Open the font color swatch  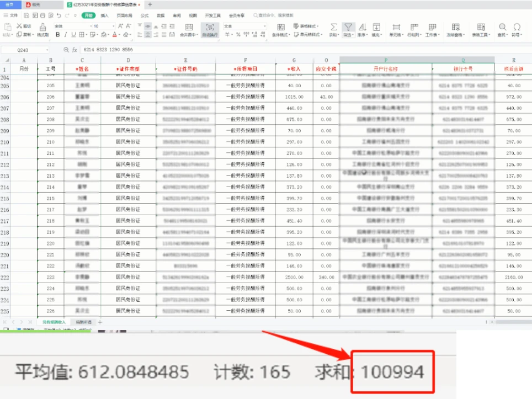tap(115, 35)
